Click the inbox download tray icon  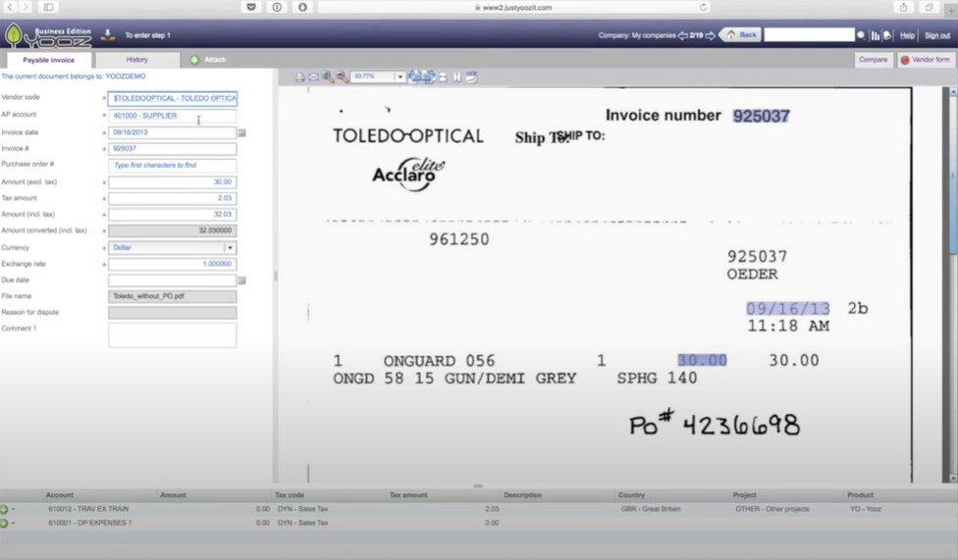[x=108, y=35]
